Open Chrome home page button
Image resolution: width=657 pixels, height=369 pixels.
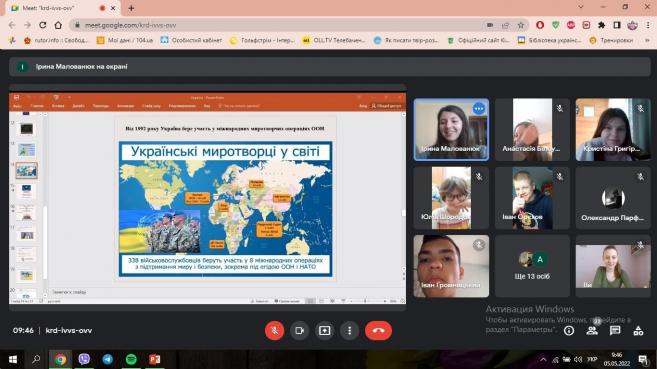coord(58,25)
